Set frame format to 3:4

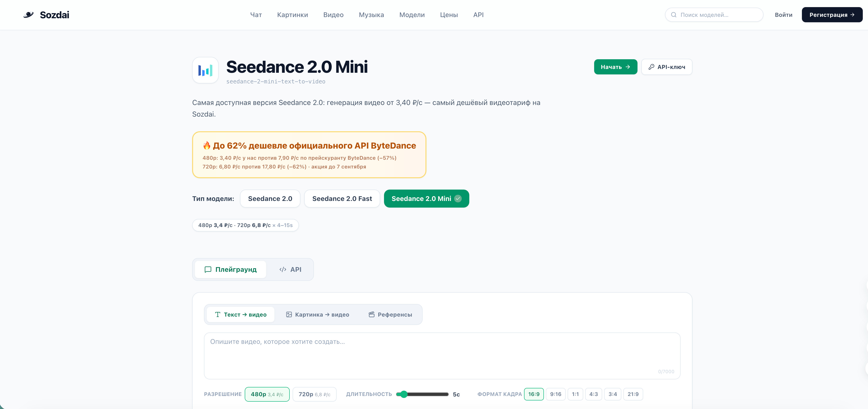click(x=613, y=394)
